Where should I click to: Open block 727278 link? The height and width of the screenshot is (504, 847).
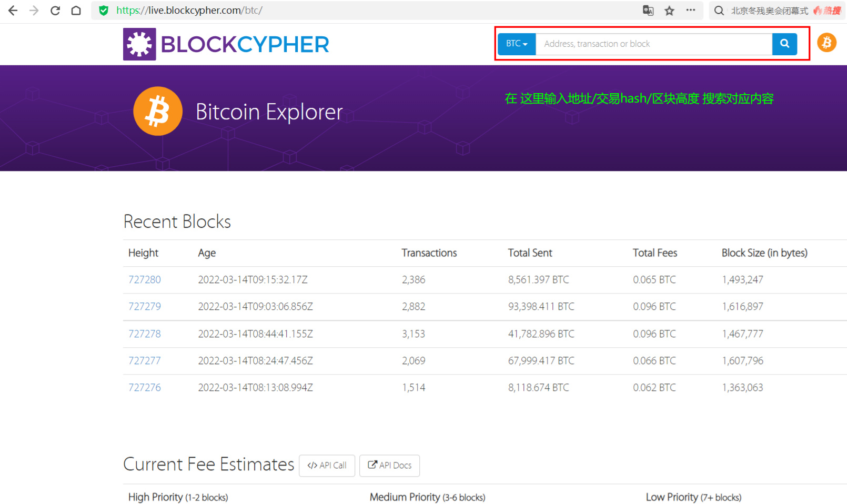coord(145,334)
